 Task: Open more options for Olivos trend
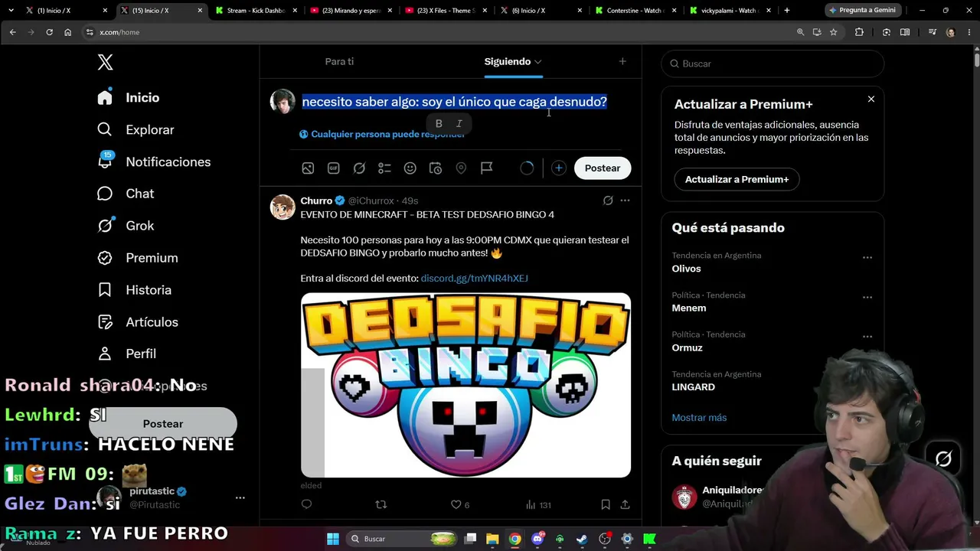(x=867, y=258)
